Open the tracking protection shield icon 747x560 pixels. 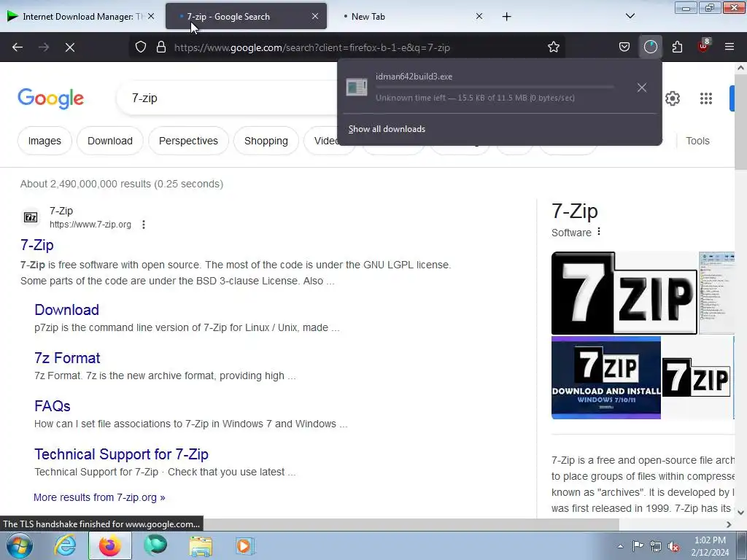pyautogui.click(x=141, y=47)
